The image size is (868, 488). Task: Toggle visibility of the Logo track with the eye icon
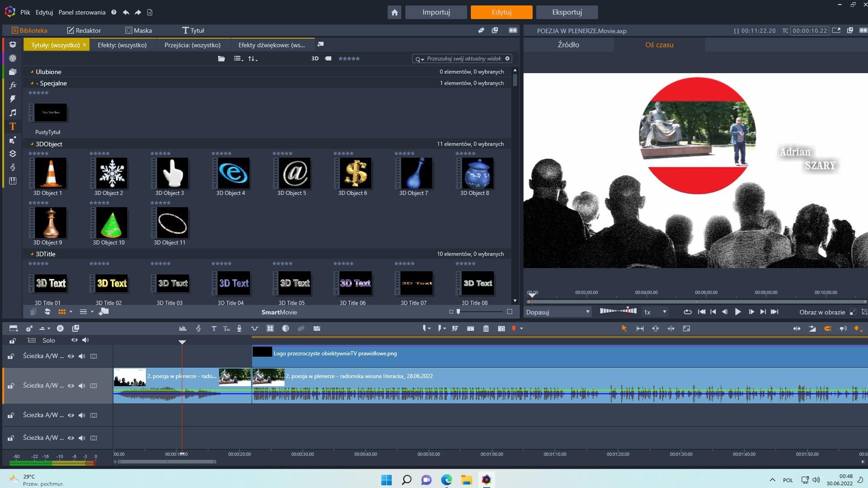click(x=71, y=356)
